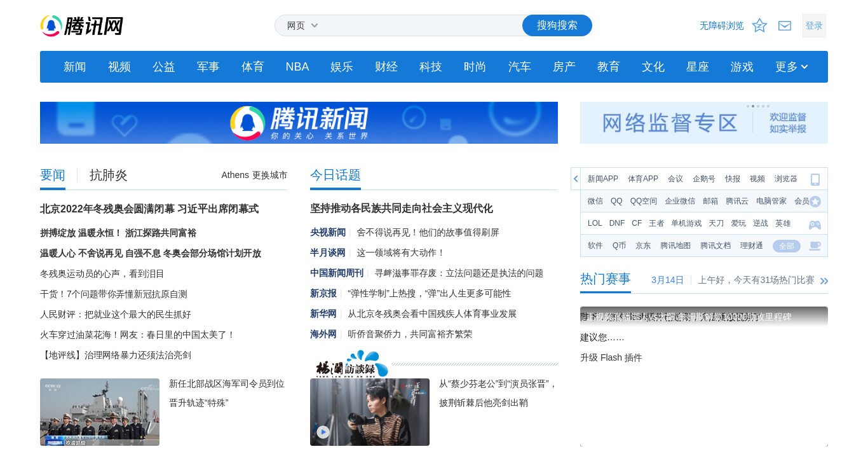The width and height of the screenshot is (868, 463).
Task: Go to 军事 in the navigation bar
Action: (208, 67)
